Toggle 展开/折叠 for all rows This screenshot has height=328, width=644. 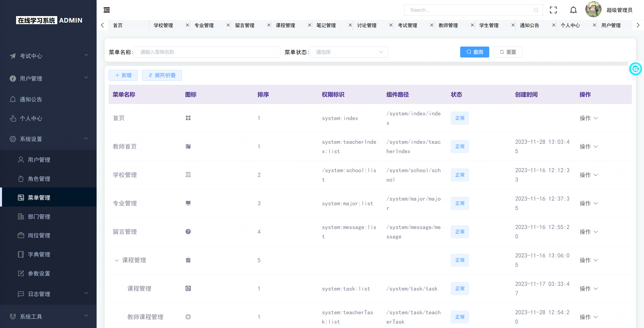pos(161,75)
